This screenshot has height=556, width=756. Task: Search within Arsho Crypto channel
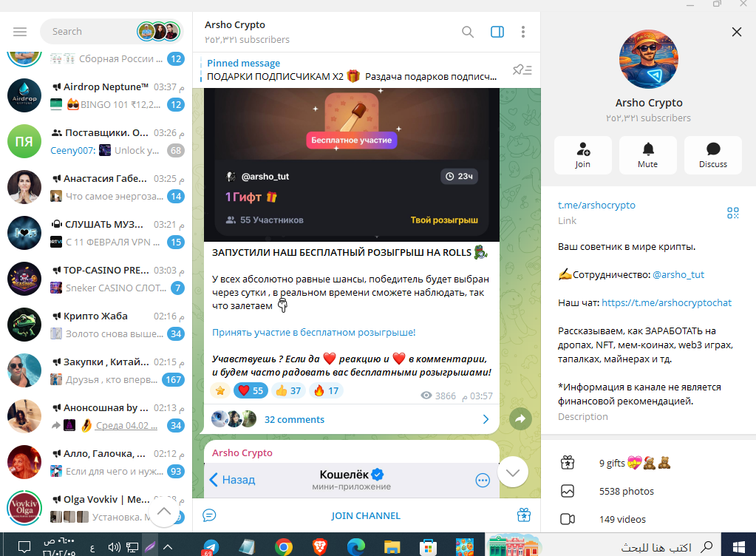pyautogui.click(x=467, y=32)
